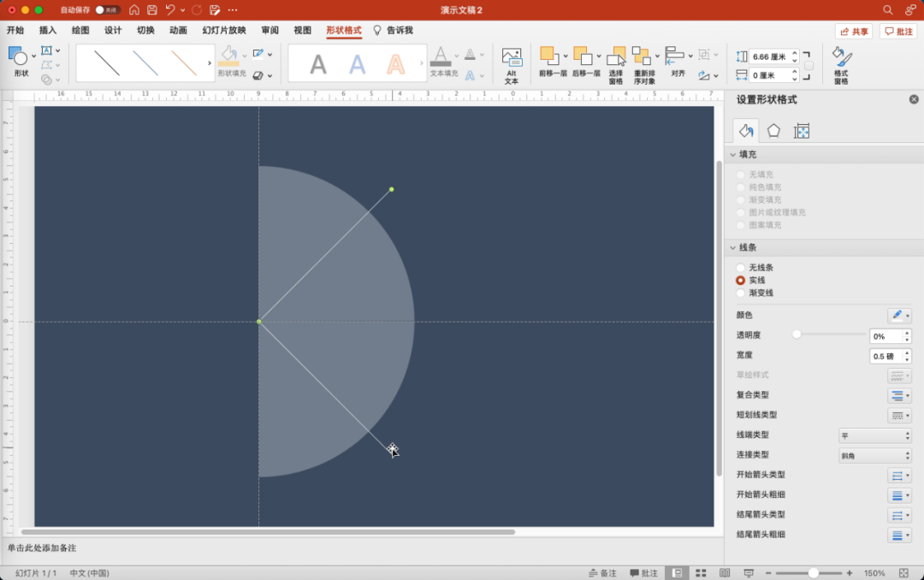Select the No line radio button

coord(741,268)
